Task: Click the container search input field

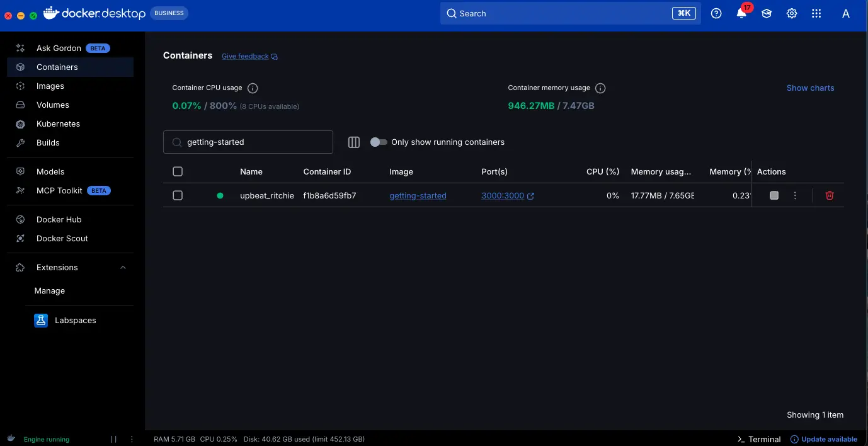Action: (248, 142)
